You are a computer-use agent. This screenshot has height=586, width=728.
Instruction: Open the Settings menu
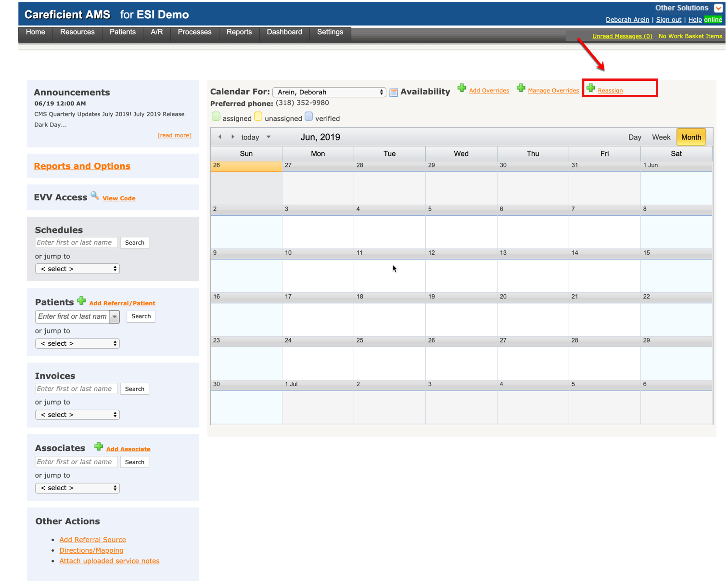click(330, 32)
